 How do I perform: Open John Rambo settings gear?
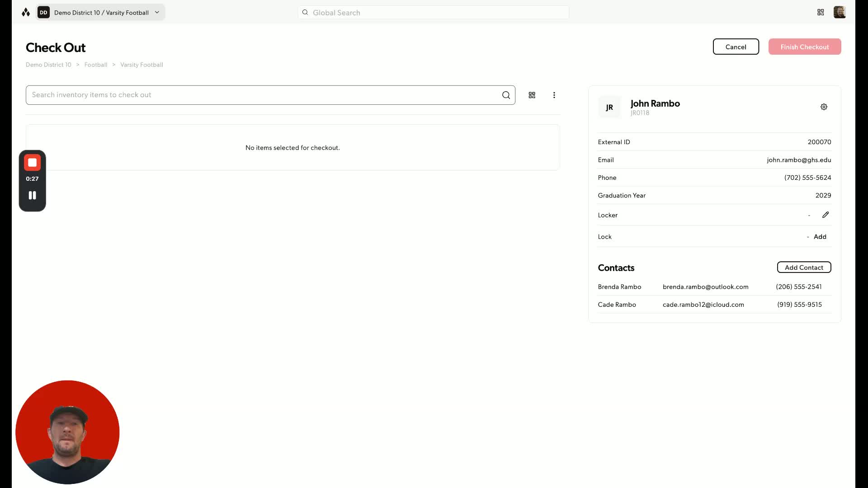[824, 107]
